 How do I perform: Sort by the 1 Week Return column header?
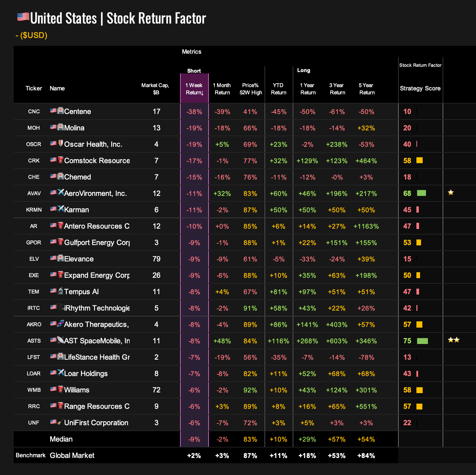pyautogui.click(x=194, y=89)
